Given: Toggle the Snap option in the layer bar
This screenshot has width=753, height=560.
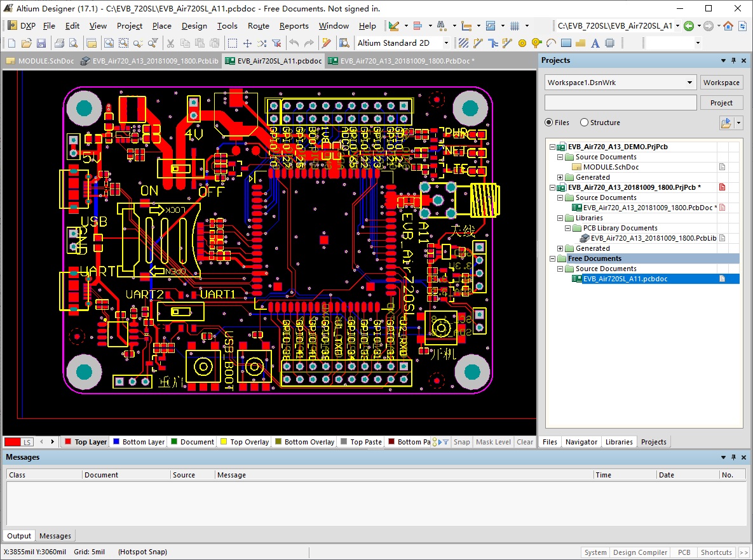Looking at the screenshot, I should pyautogui.click(x=461, y=442).
